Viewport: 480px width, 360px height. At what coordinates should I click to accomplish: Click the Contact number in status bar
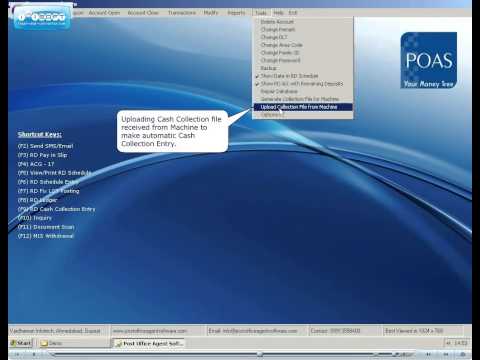335,331
